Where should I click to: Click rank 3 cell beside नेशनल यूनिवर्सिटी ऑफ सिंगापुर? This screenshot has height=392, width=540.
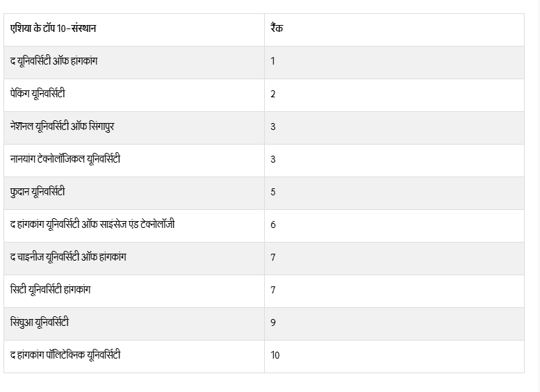coord(273,126)
